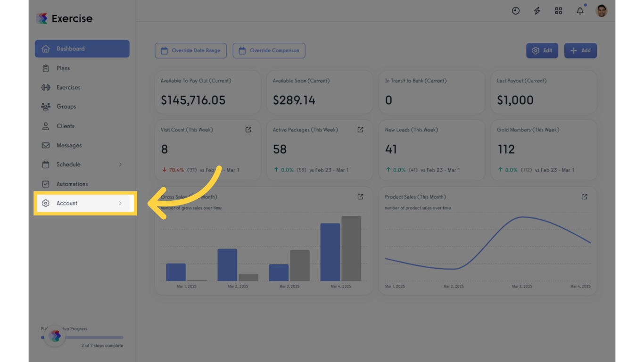
Task: Click the platform setup progress bar
Action: pos(83,337)
